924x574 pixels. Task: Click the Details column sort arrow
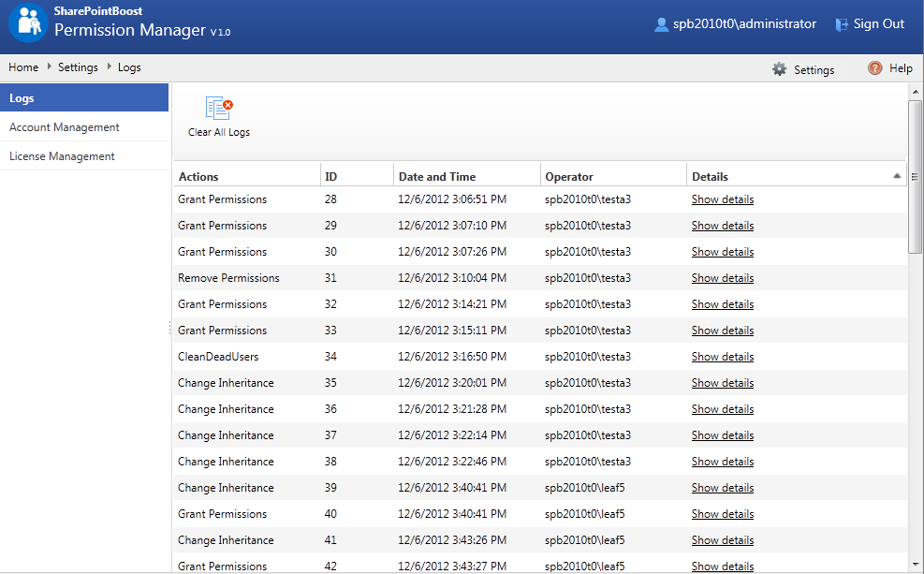coord(897,176)
